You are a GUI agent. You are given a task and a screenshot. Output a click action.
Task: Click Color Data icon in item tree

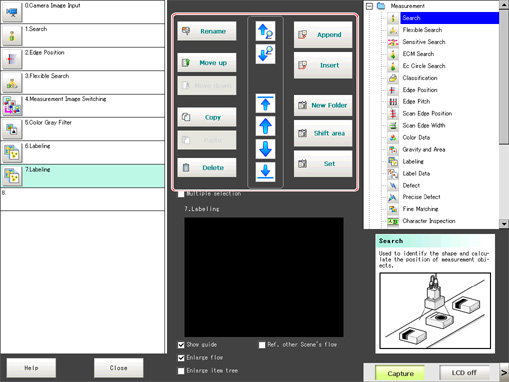(x=393, y=138)
